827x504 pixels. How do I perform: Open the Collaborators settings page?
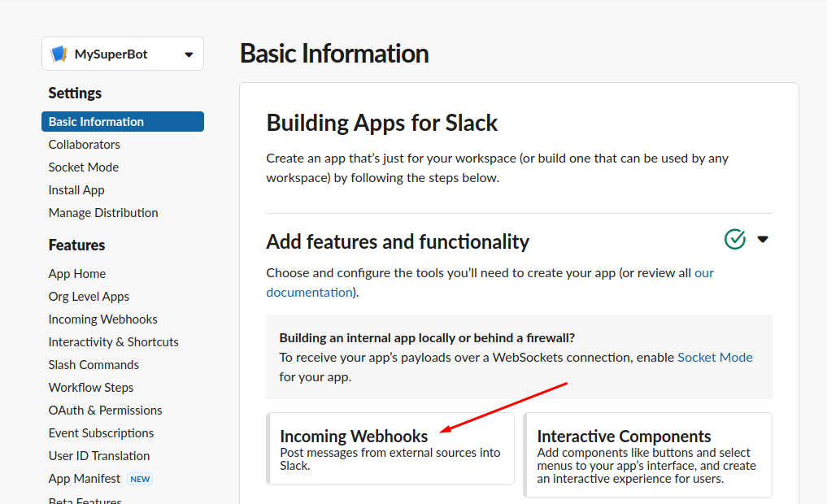pyautogui.click(x=85, y=145)
